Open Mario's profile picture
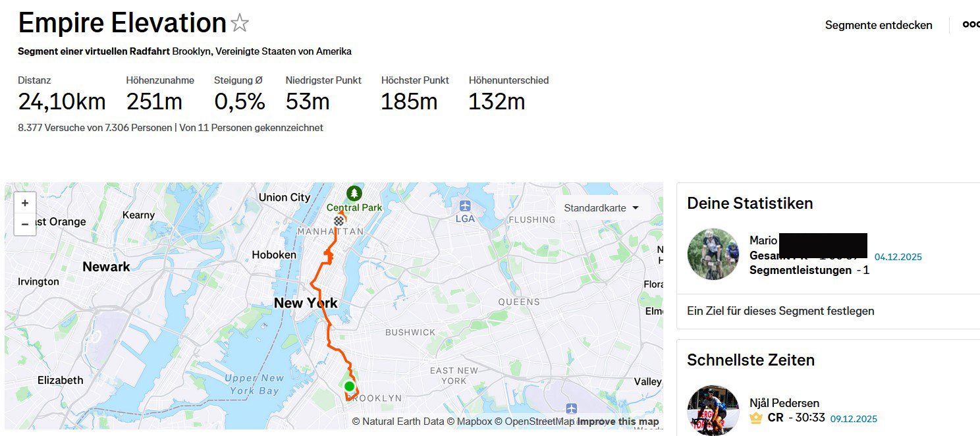 (x=713, y=254)
